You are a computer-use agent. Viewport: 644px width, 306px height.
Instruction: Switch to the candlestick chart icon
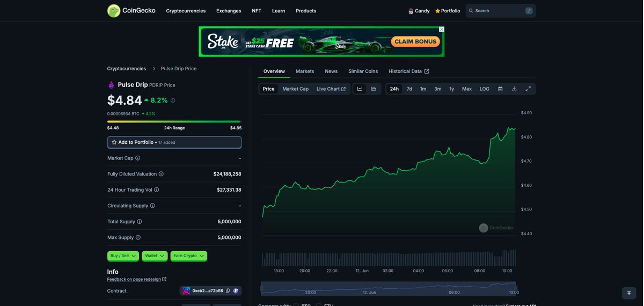pos(374,89)
